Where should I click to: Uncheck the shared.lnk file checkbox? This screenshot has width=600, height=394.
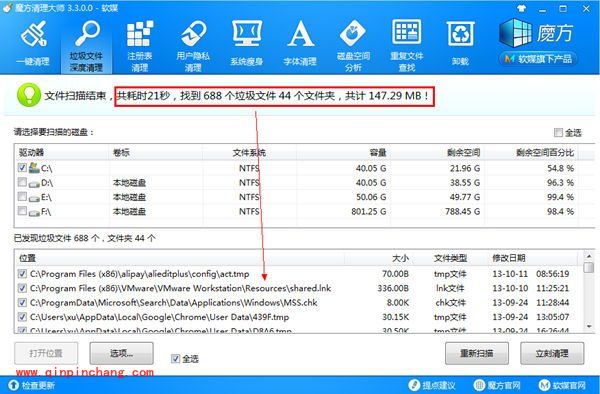click(x=22, y=288)
